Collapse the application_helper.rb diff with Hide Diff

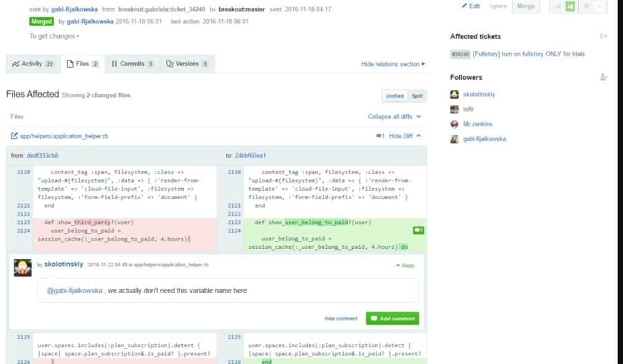coord(404,136)
